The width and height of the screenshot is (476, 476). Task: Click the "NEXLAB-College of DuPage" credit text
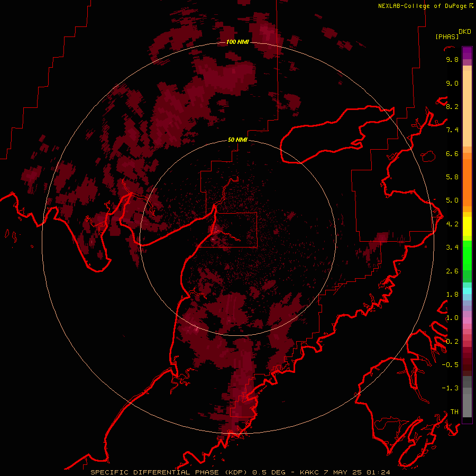click(423, 6)
